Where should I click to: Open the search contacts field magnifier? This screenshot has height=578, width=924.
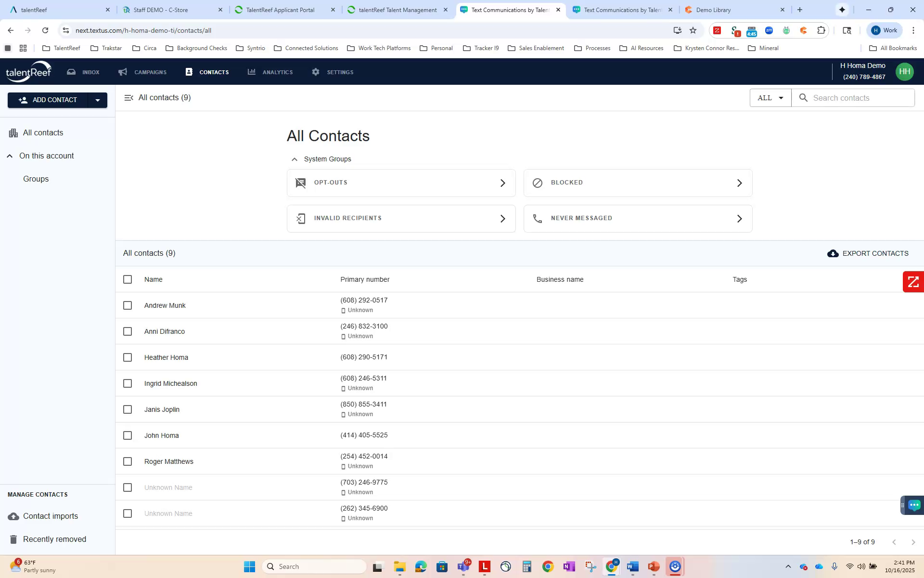[803, 98]
